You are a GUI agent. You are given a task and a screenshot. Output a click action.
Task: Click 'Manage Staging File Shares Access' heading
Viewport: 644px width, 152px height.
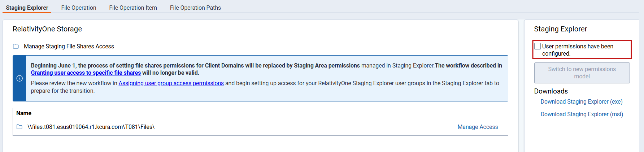[x=69, y=47]
